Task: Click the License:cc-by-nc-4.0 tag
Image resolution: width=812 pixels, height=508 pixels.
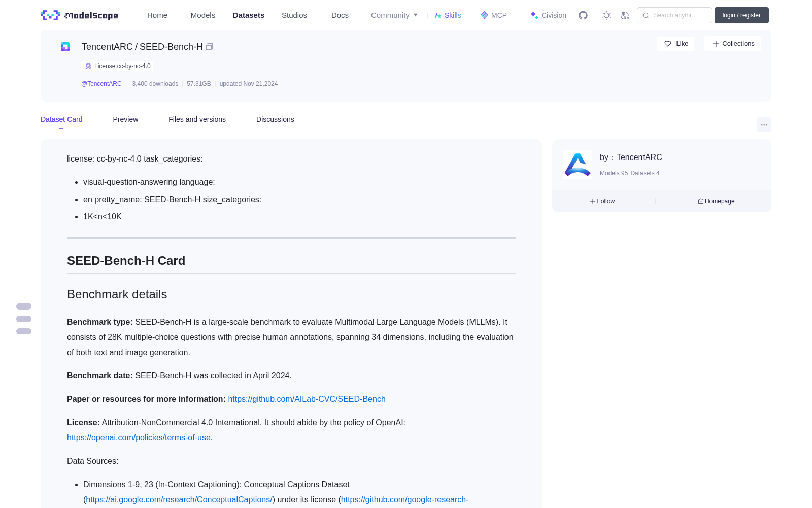Action: click(118, 66)
